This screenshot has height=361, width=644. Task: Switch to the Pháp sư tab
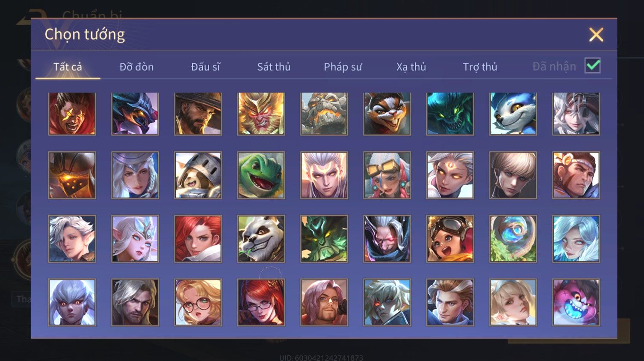tap(343, 67)
